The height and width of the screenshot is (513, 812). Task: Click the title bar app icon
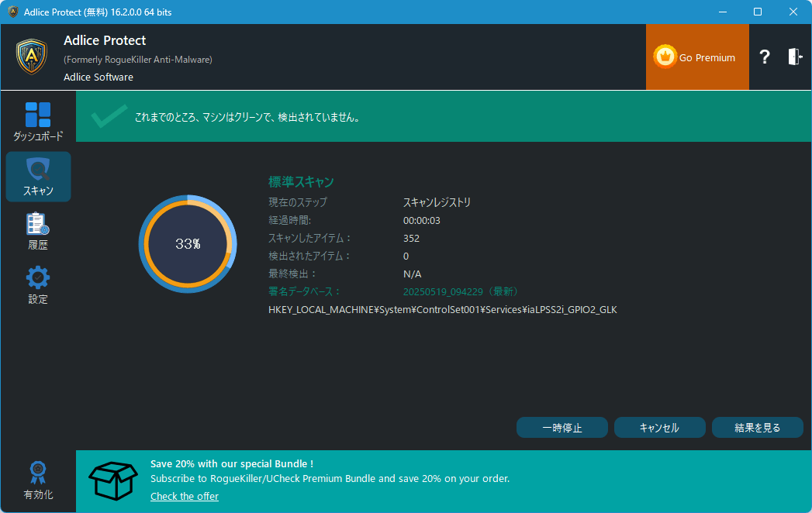coord(13,12)
